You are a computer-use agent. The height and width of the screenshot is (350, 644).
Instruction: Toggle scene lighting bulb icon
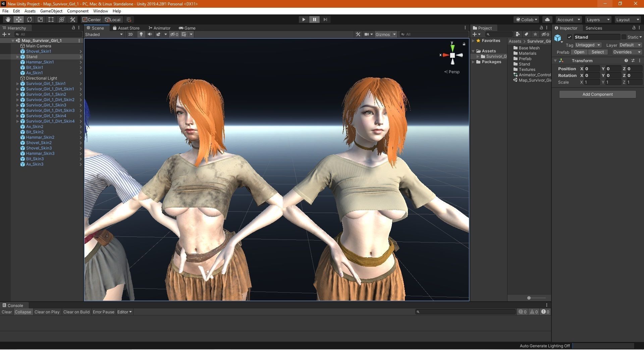click(141, 34)
